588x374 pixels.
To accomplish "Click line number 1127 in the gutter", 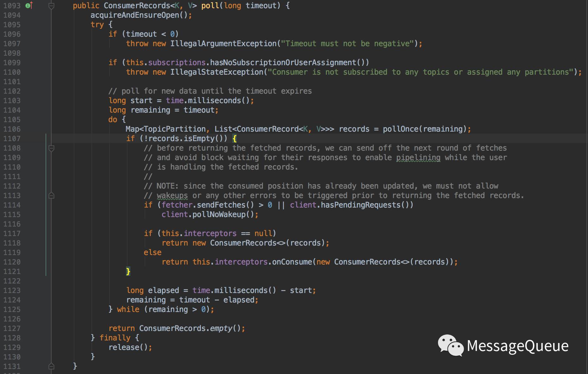I will point(12,328).
